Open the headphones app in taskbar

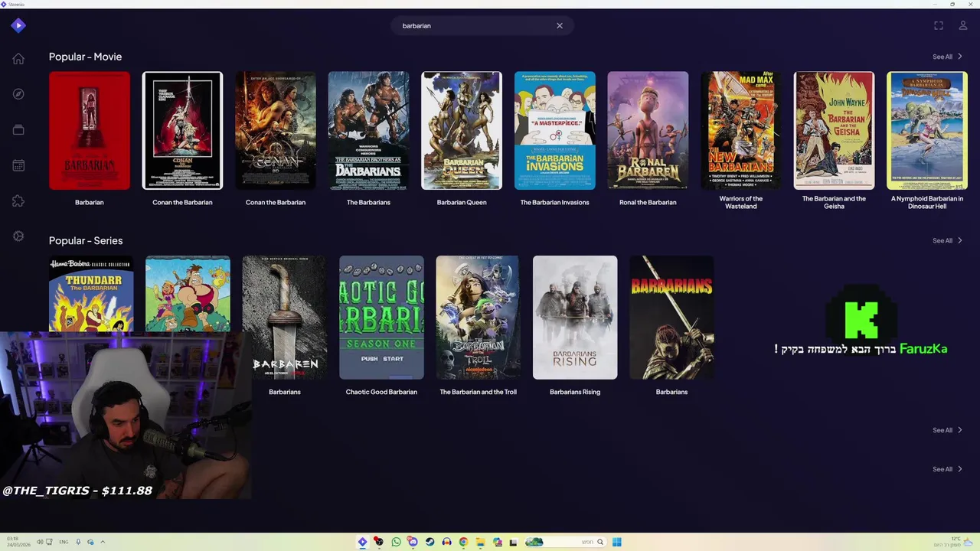coord(446,542)
